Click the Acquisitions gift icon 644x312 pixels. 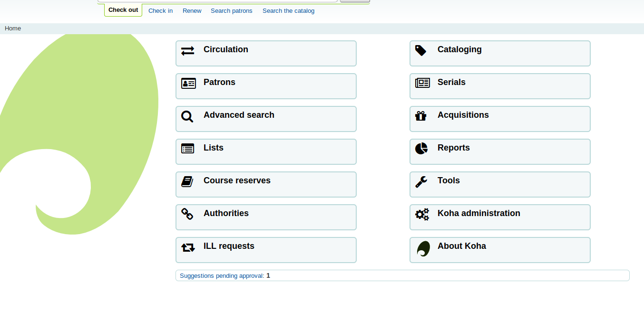[421, 116]
